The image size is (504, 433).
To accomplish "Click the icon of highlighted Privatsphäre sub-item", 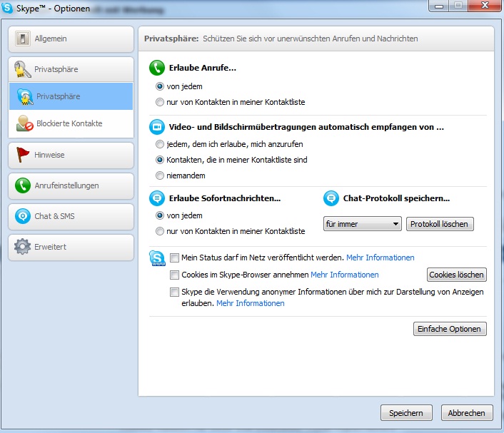I will pos(25,96).
